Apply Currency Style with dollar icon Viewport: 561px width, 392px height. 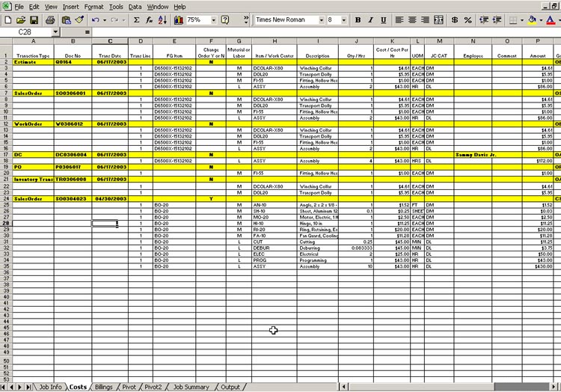point(454,19)
